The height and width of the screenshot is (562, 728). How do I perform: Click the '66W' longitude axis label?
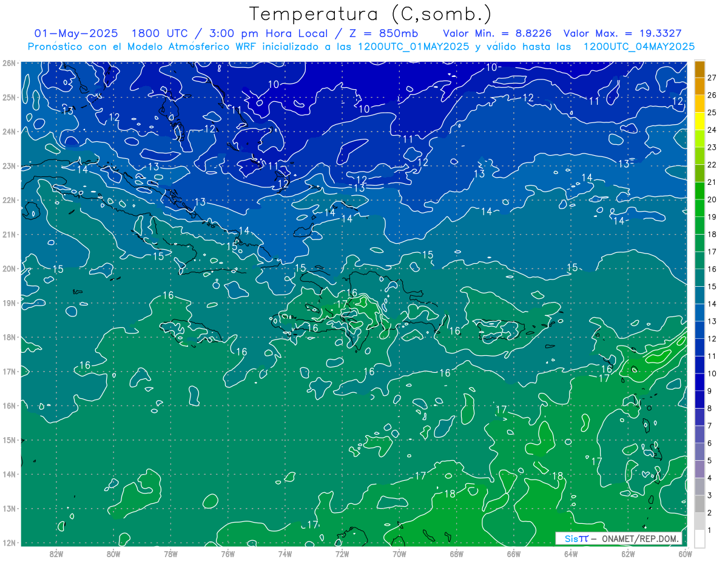(x=513, y=553)
